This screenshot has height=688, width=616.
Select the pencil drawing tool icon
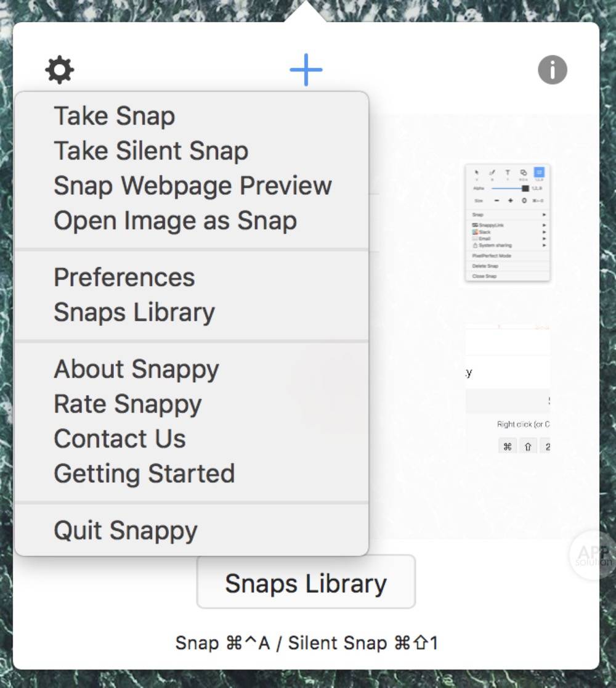click(x=492, y=172)
